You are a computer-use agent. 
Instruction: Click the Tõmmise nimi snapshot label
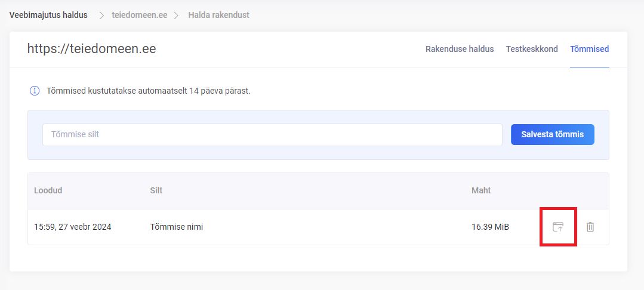[176, 227]
